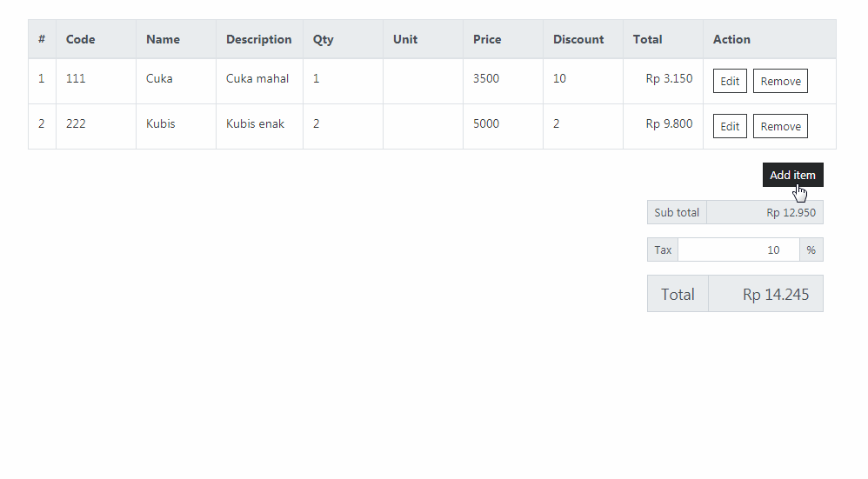Focus the Tax percentage input field

point(738,250)
